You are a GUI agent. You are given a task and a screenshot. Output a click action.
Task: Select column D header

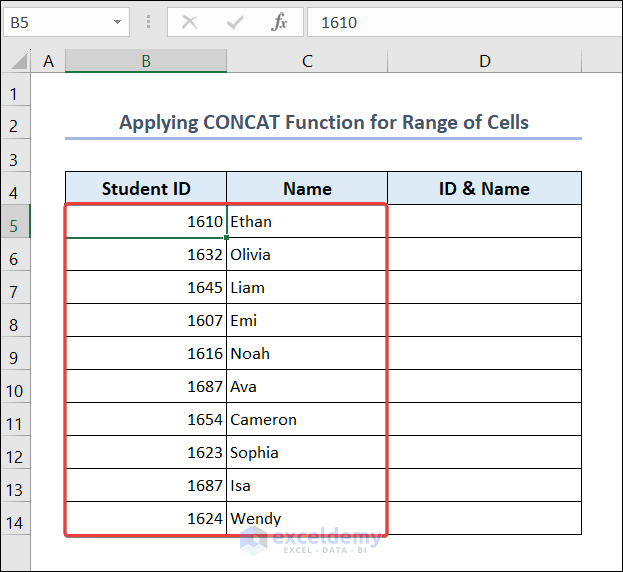click(x=484, y=61)
